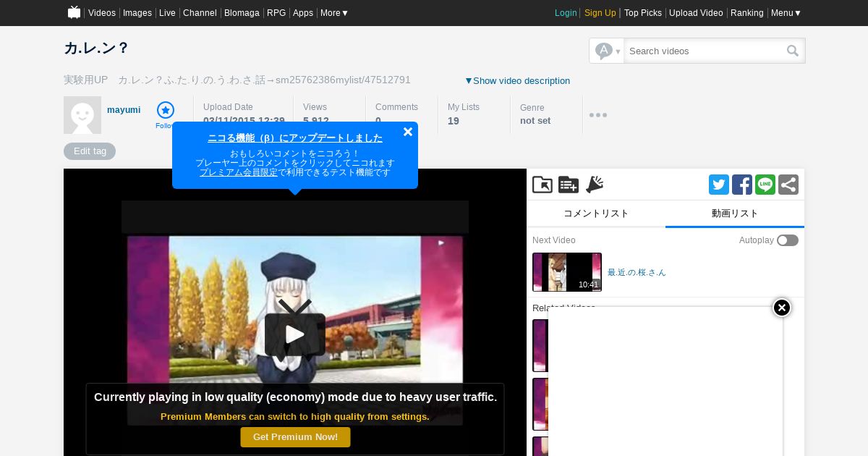Open uploader mayumi's profile

124,110
